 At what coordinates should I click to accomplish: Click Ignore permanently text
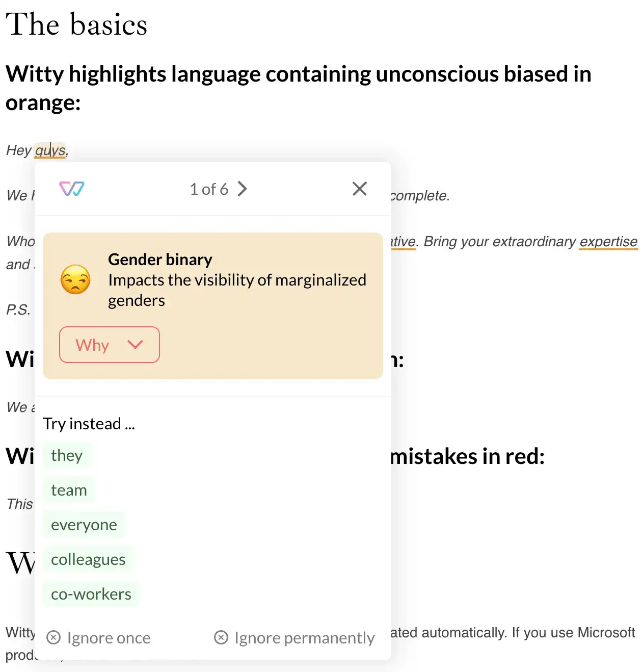(x=304, y=638)
